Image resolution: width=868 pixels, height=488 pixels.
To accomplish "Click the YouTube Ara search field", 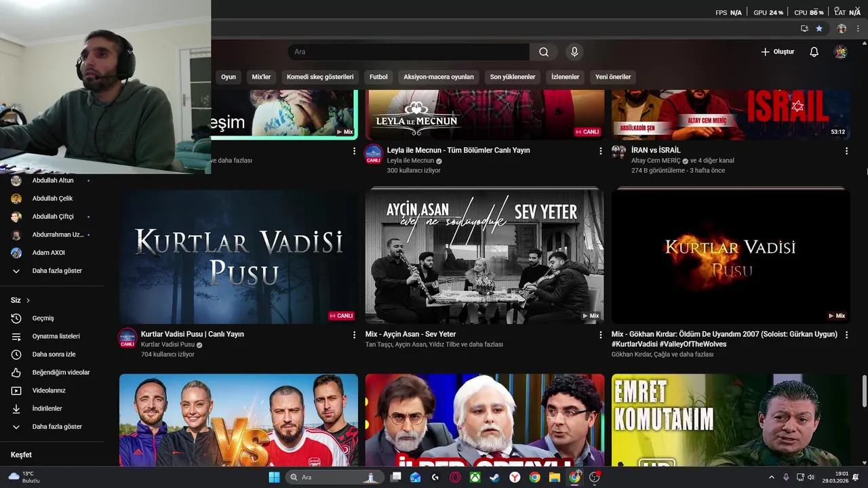I will tap(409, 52).
